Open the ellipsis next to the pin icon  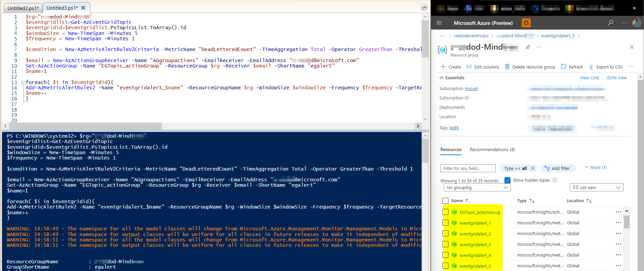click(x=539, y=47)
